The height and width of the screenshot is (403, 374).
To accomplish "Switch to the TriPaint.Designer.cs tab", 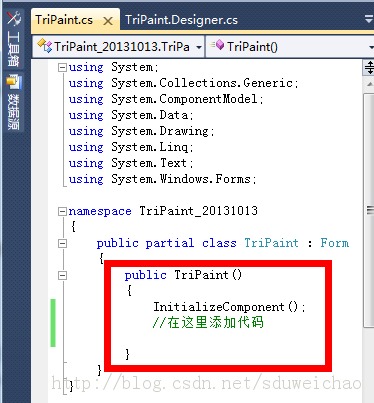I will pyautogui.click(x=181, y=20).
